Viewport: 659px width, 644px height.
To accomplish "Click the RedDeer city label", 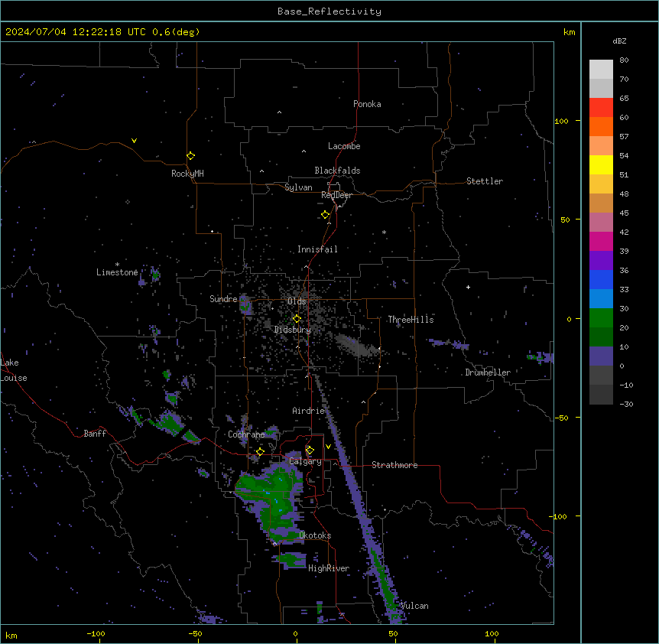I will click(x=336, y=195).
